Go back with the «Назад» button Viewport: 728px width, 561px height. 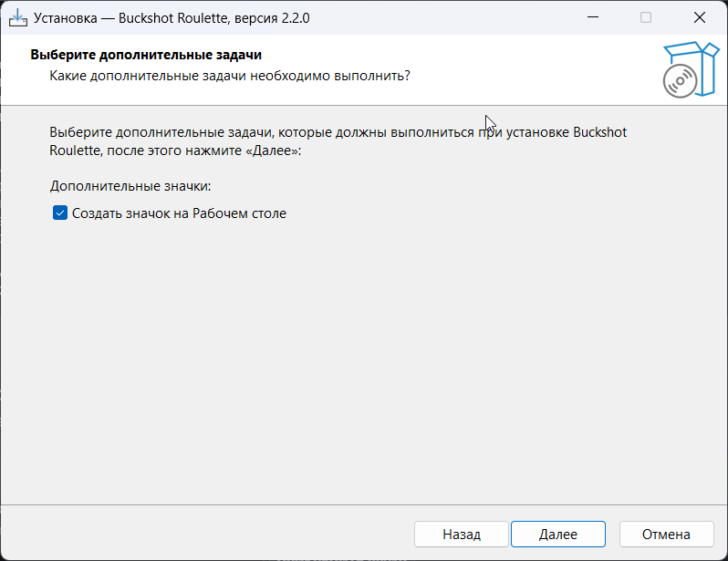click(x=462, y=534)
